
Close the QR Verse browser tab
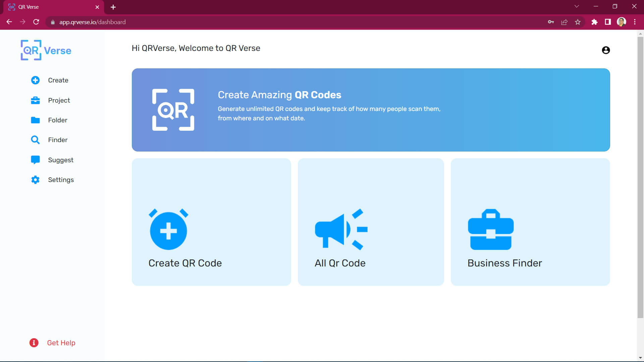tap(97, 7)
